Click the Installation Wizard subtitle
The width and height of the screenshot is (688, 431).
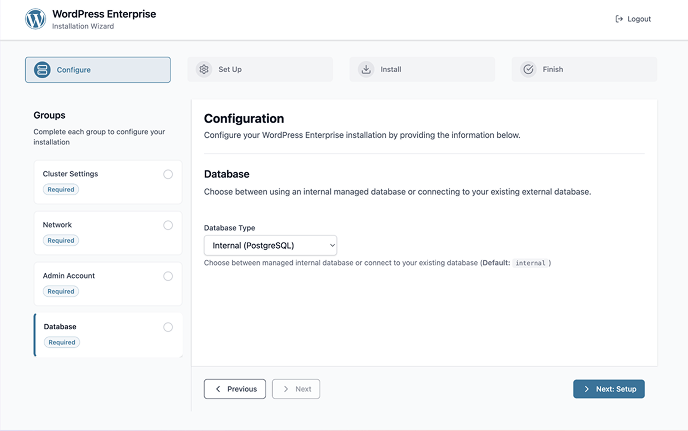[x=83, y=26]
